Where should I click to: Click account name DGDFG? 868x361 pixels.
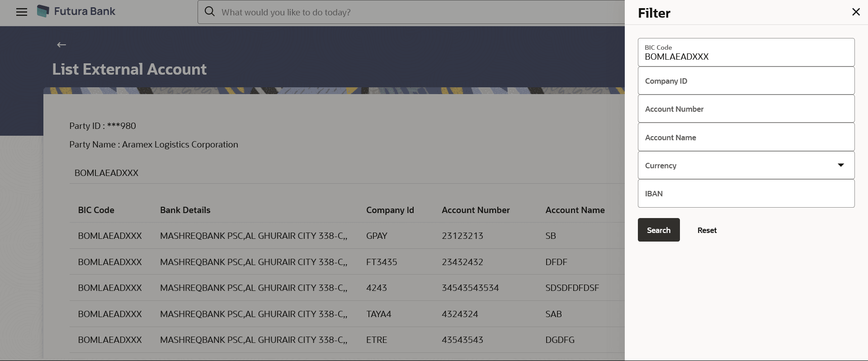tap(560, 340)
